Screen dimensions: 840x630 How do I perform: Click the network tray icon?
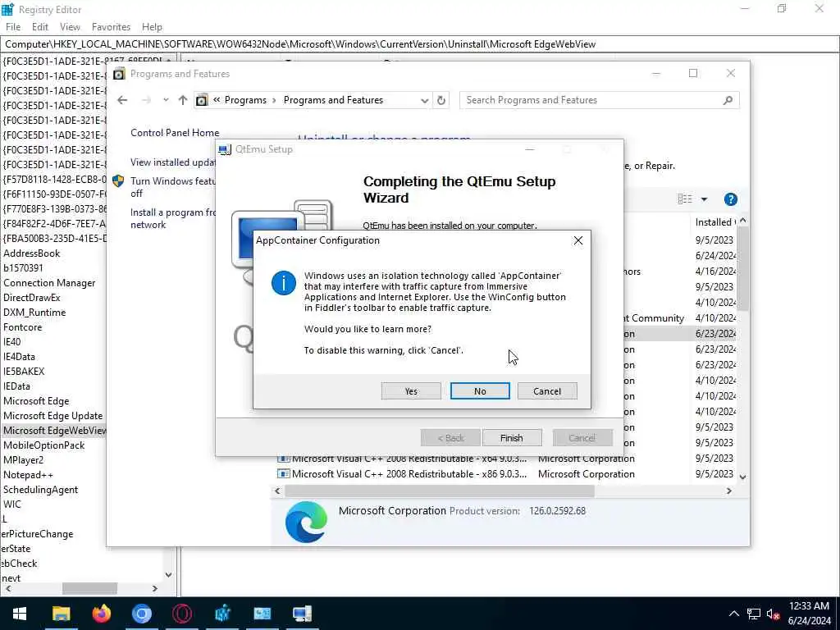754,614
